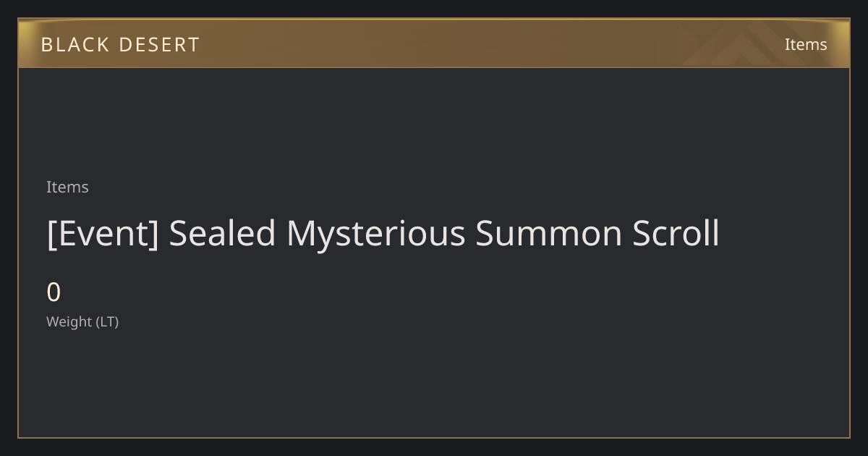Click the word DESERT in the header
This screenshot has width=868, height=456.
pyautogui.click(x=159, y=44)
